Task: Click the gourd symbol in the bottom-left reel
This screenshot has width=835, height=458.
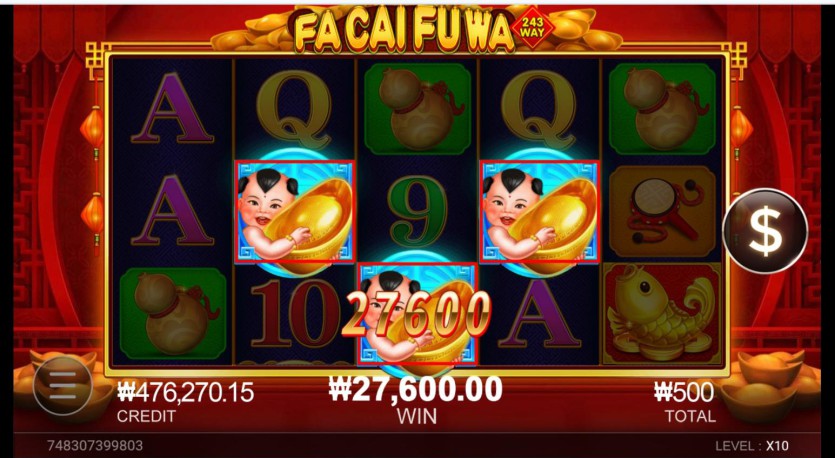Action: (x=173, y=313)
